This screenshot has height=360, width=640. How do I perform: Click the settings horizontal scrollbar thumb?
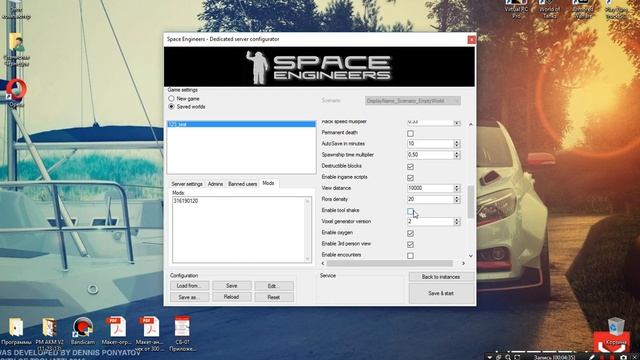coord(389,263)
